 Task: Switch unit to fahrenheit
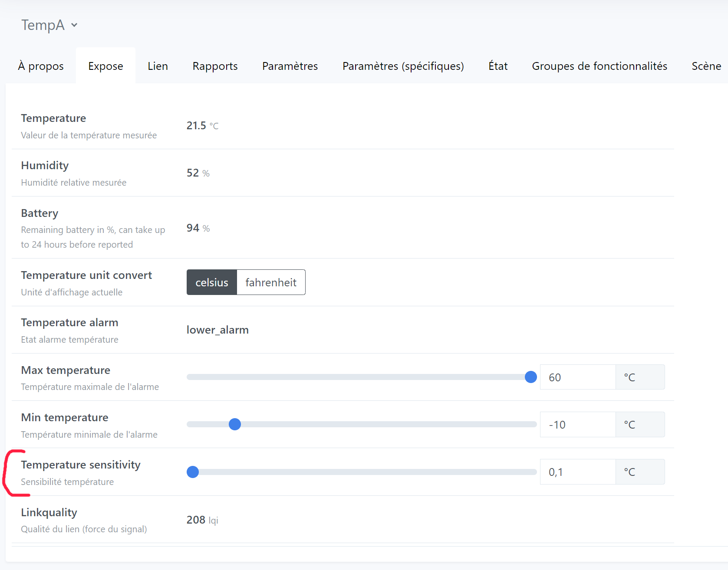tap(271, 282)
